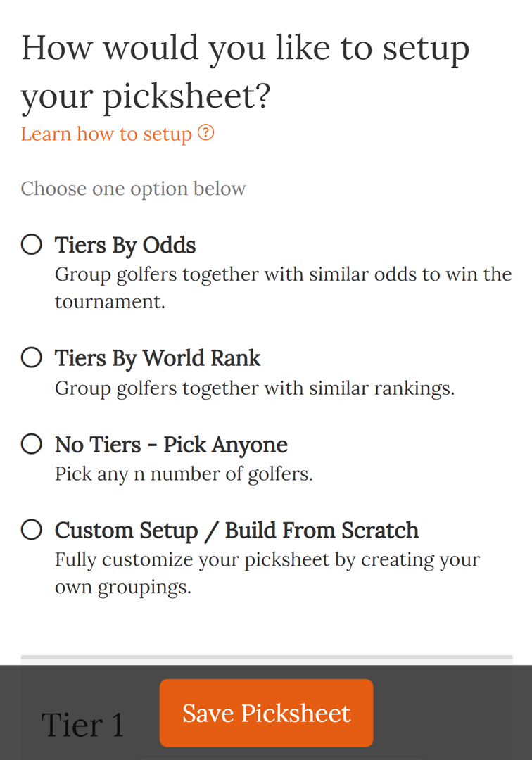Select Custom Setup / Build From Scratch radio button
532x760 pixels.
[32, 529]
